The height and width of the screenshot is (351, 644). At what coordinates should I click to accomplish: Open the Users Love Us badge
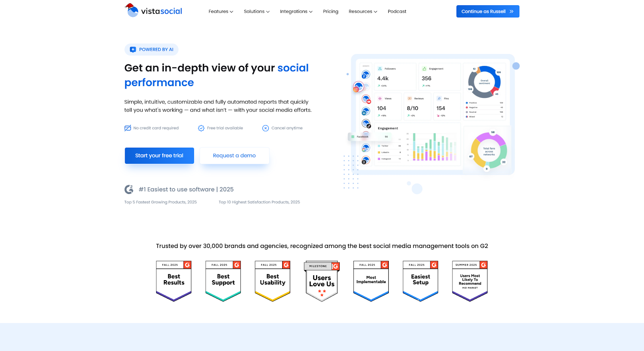[x=322, y=281]
